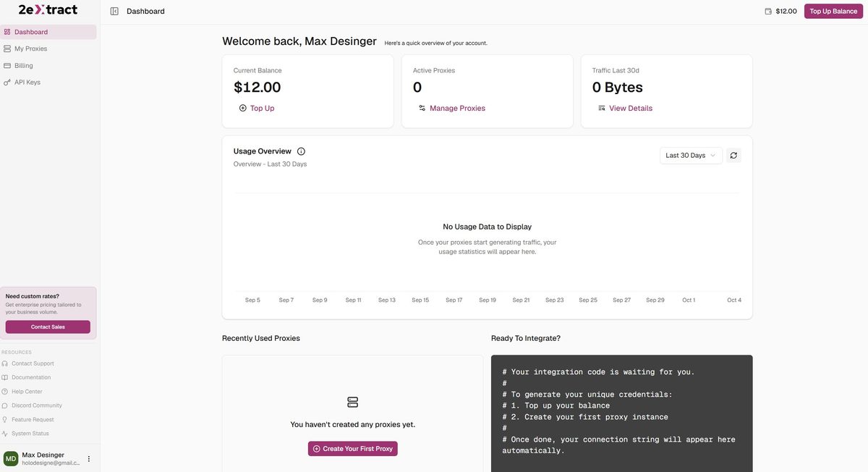This screenshot has height=472, width=868.
Task: Open the System Status link
Action: [30, 434]
